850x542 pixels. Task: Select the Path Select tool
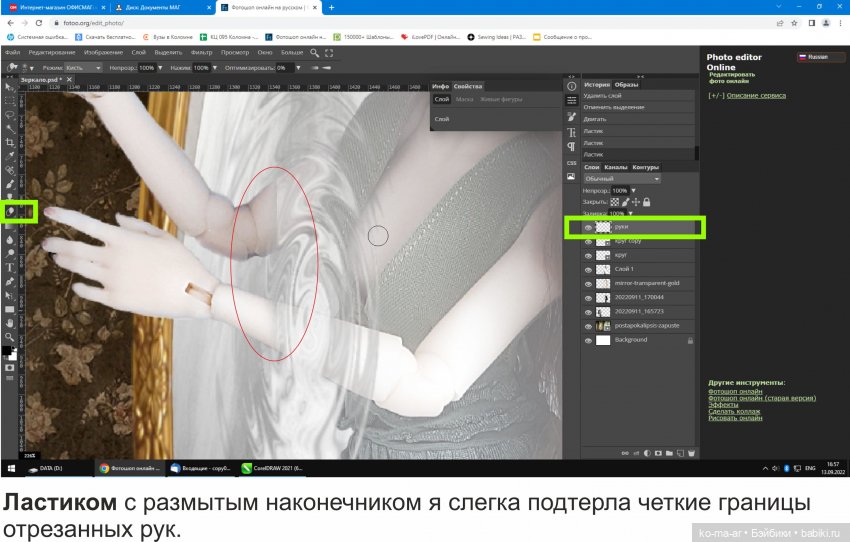tap(9, 295)
